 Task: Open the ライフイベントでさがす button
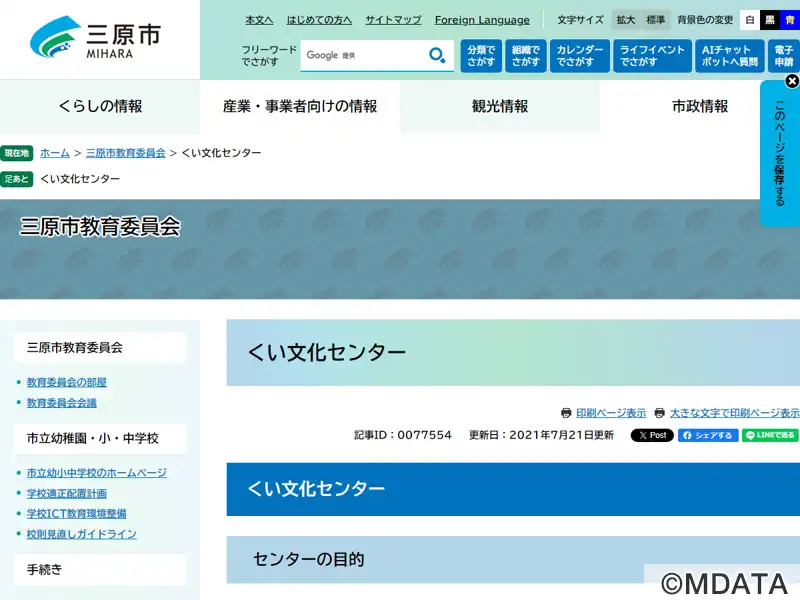pos(652,56)
